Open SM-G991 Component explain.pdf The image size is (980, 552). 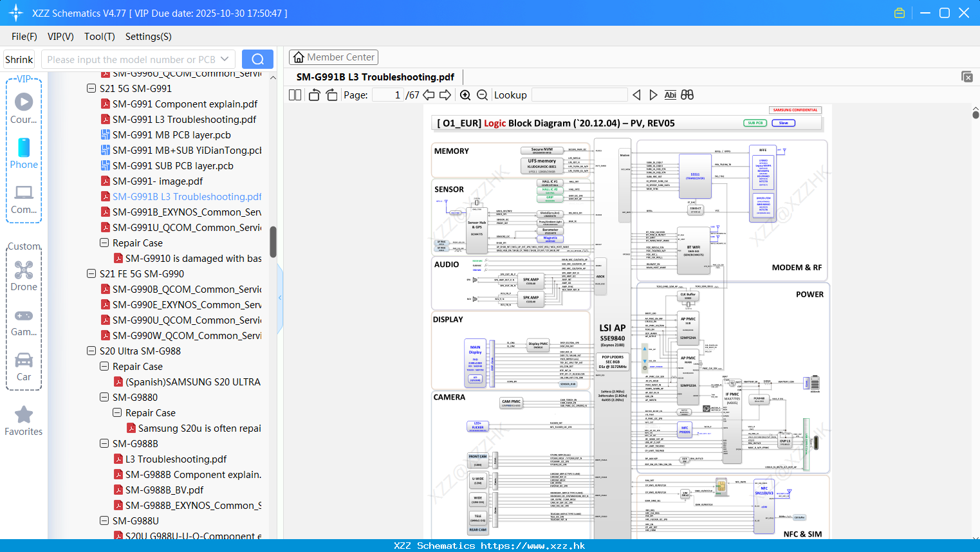179,104
